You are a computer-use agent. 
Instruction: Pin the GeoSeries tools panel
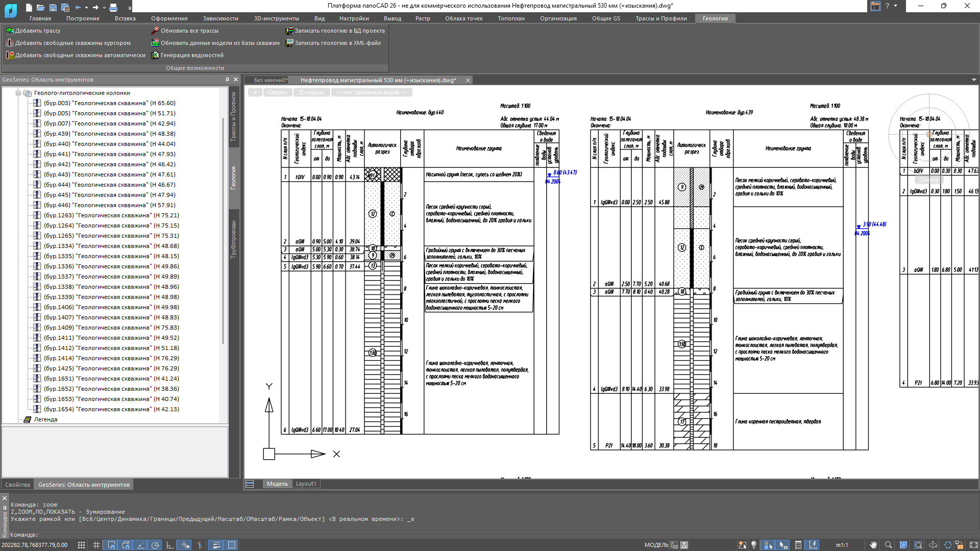(227, 80)
